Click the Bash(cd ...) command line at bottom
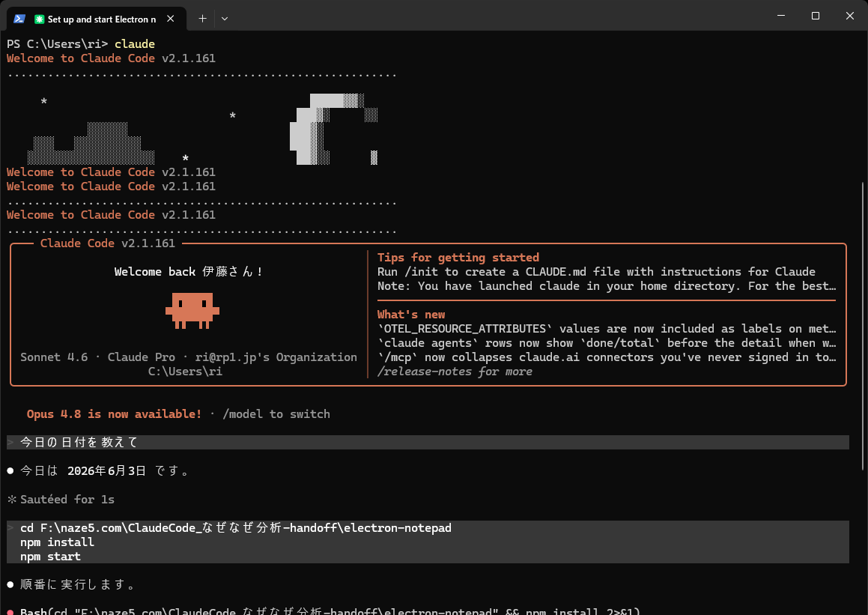 330,611
